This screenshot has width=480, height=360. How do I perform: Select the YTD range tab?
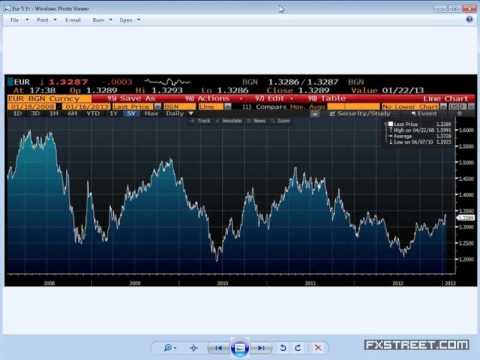pos(93,114)
